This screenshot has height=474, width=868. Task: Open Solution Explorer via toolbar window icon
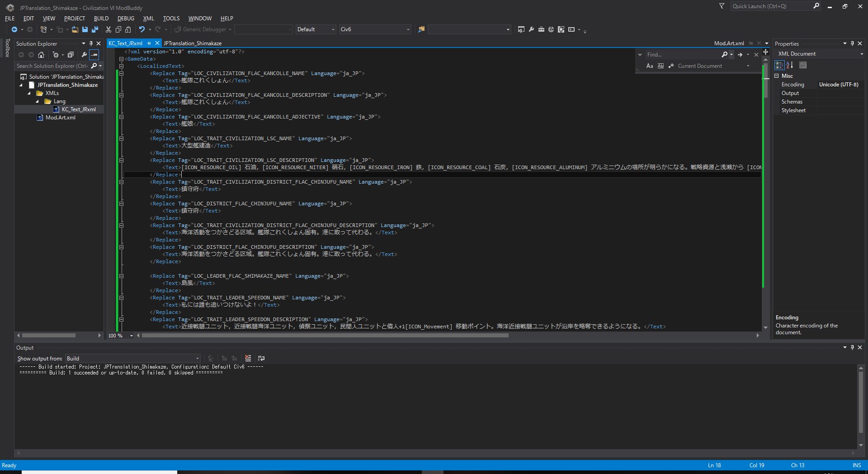[x=521, y=29]
